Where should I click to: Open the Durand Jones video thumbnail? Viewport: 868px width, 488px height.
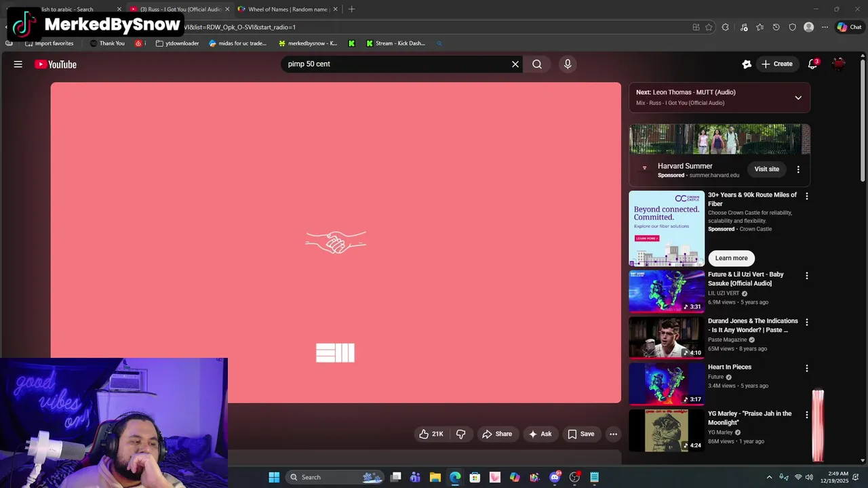click(x=667, y=338)
